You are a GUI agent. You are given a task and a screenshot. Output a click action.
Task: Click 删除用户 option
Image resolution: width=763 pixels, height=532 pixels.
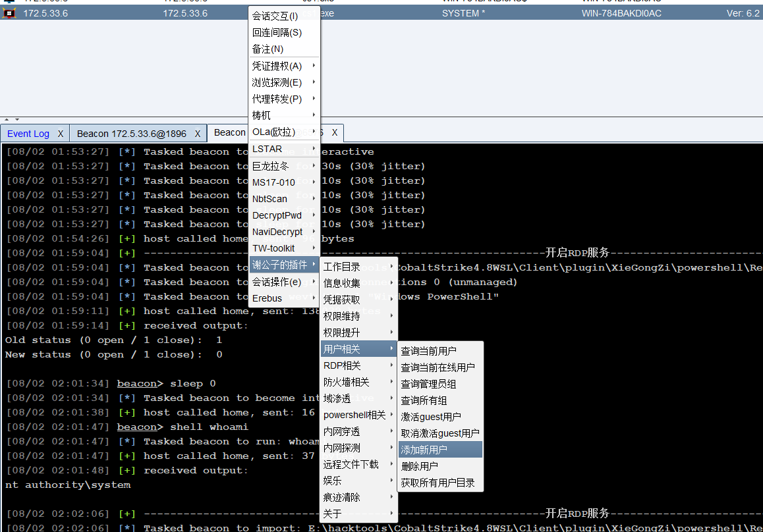point(440,466)
